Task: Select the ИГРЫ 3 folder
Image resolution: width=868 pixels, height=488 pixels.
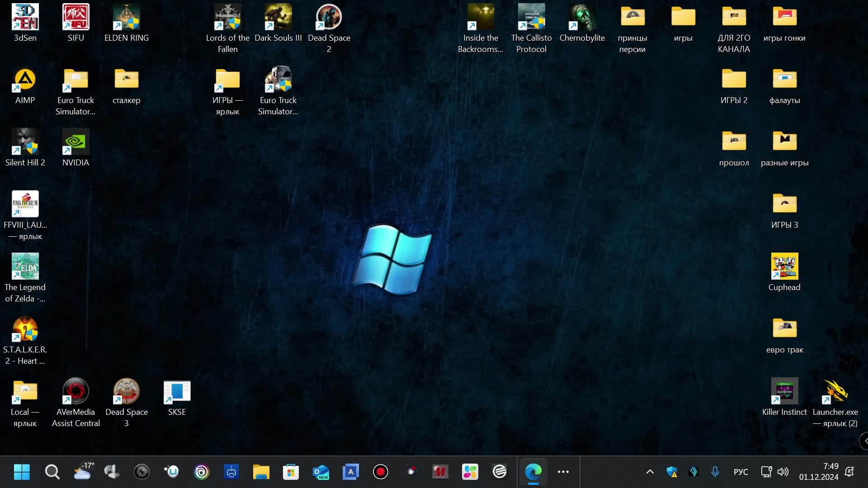Action: [x=784, y=211]
